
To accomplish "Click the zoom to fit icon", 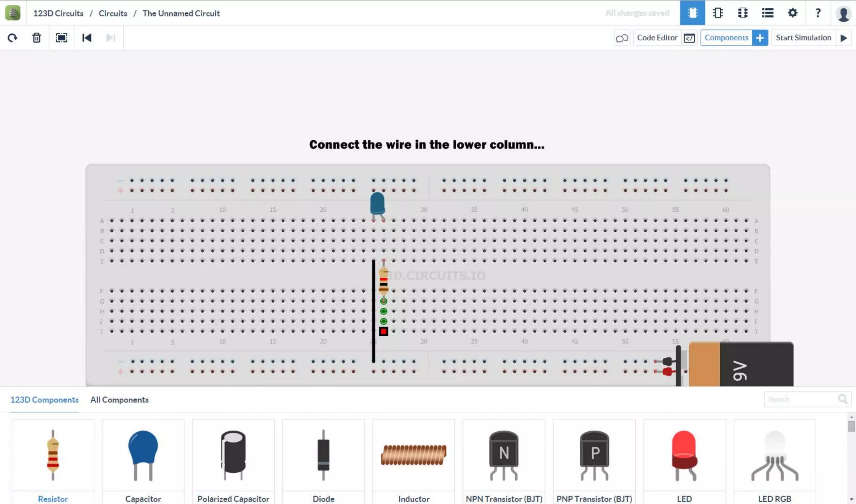I will 61,38.
